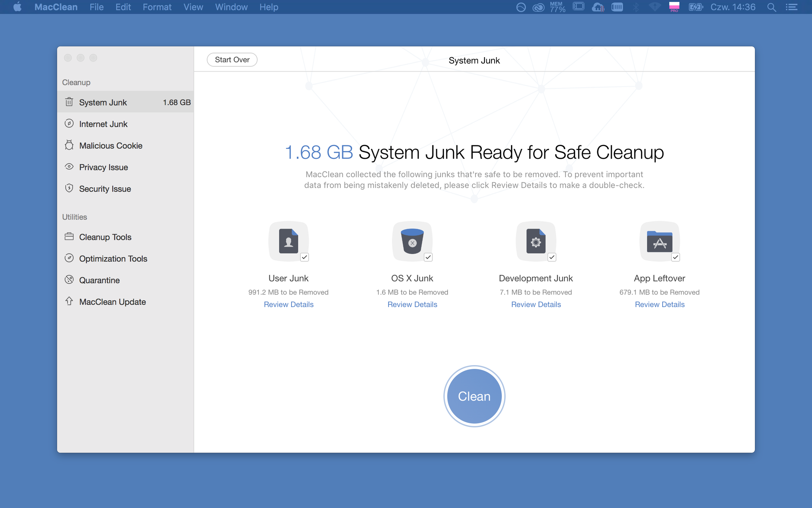812x508 pixels.
Task: Open Optimization Tools label in sidebar
Action: 113,258
